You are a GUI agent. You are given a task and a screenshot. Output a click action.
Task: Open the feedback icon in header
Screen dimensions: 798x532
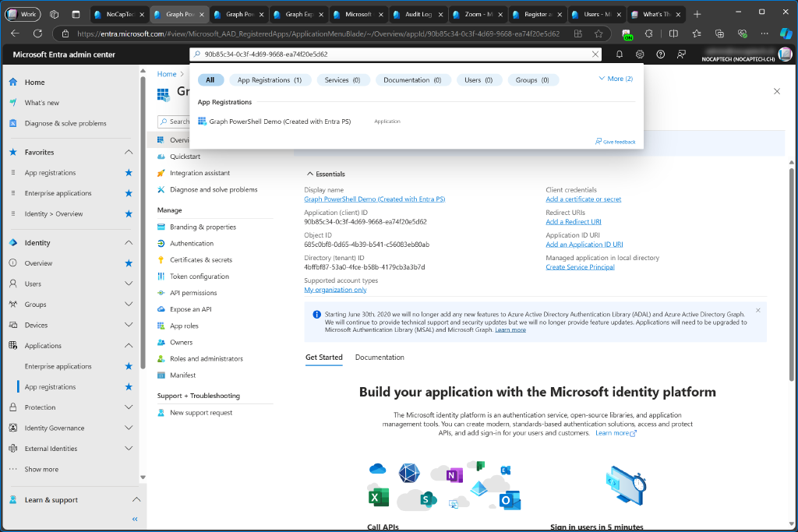pos(681,55)
